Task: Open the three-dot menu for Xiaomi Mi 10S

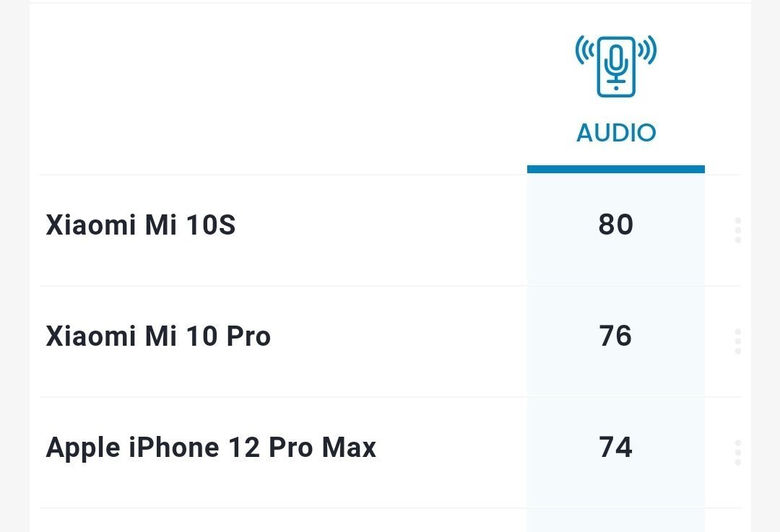Action: pos(737,230)
